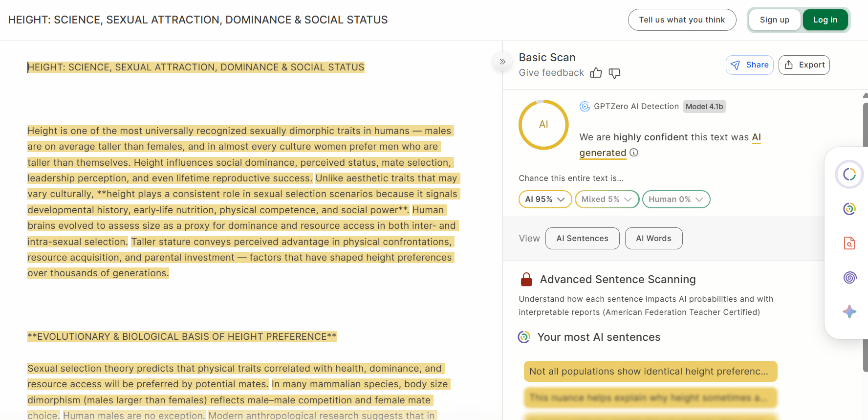The width and height of the screenshot is (868, 420).
Task: Expand the Mixed 5% dropdown
Action: click(607, 199)
